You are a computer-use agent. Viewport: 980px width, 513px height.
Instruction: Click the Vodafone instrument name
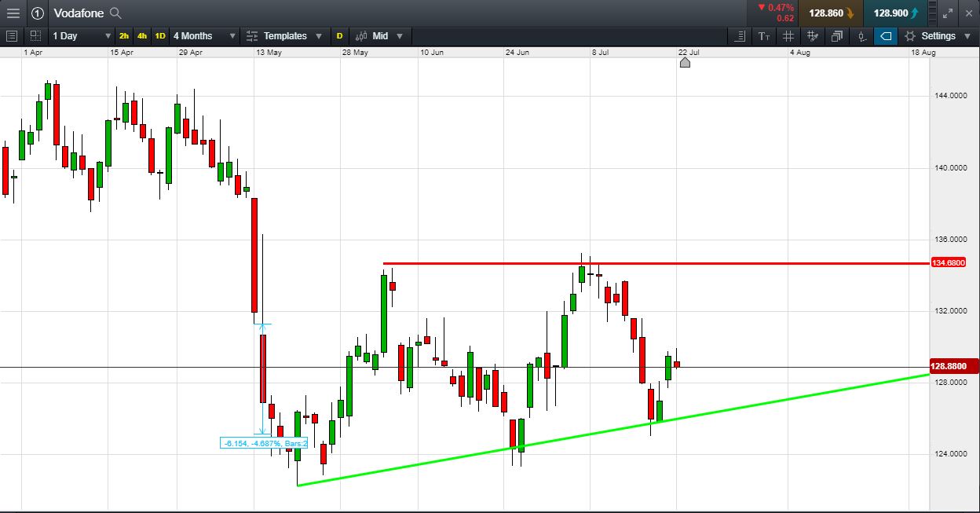point(79,13)
